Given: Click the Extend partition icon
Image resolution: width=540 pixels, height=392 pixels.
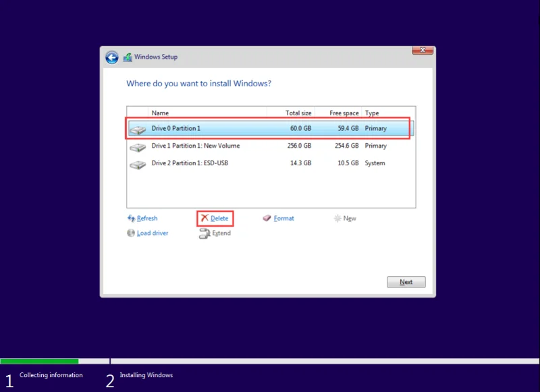Looking at the screenshot, I should (205, 233).
